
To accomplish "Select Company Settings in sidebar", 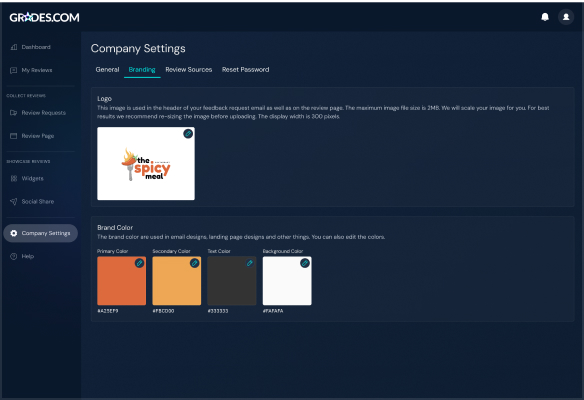I will click(x=41, y=233).
